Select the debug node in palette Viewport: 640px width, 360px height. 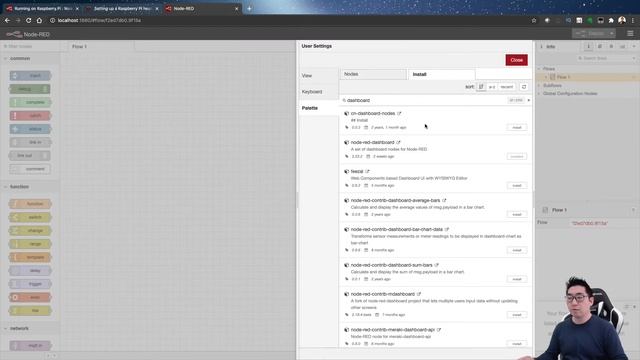pos(30,89)
